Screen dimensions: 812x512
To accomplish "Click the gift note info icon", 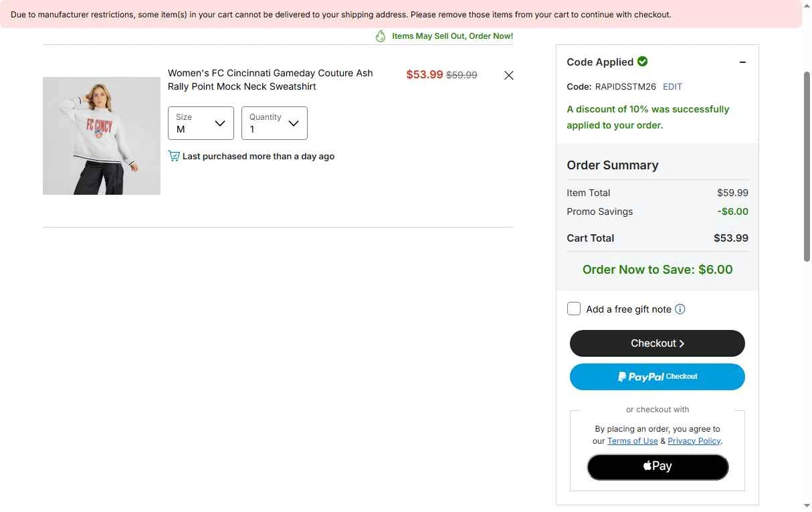I will pyautogui.click(x=680, y=309).
